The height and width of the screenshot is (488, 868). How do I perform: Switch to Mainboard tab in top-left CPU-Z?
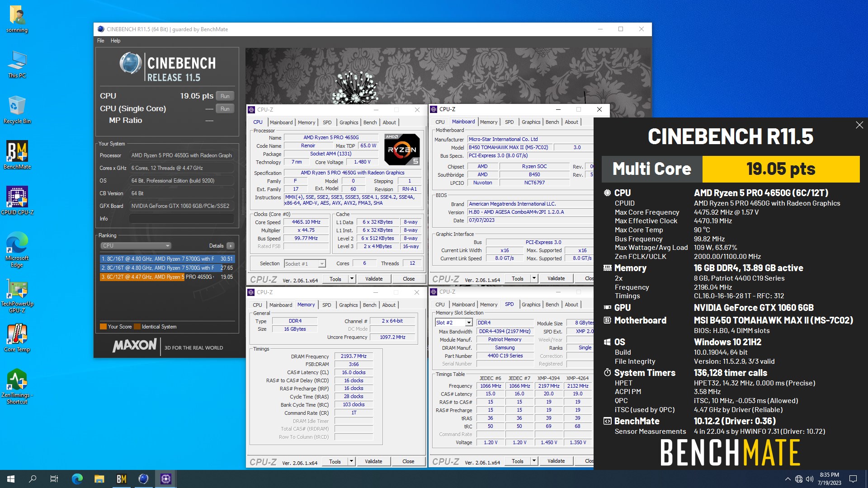tap(281, 122)
